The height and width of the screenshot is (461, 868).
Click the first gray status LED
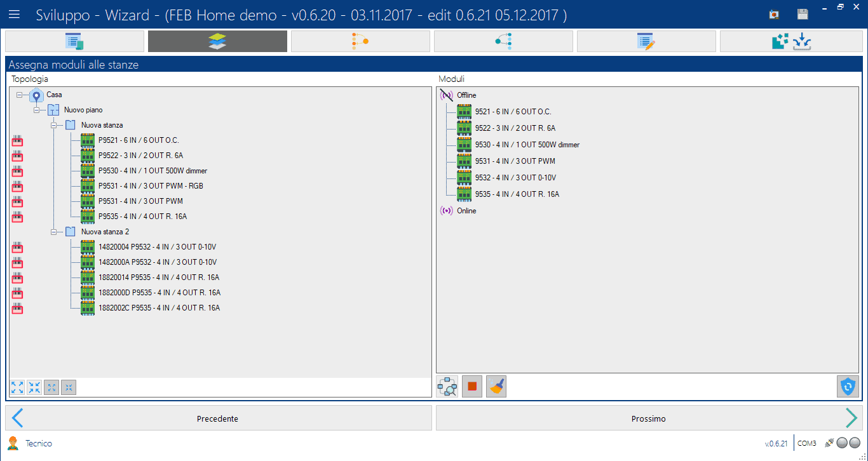point(842,443)
